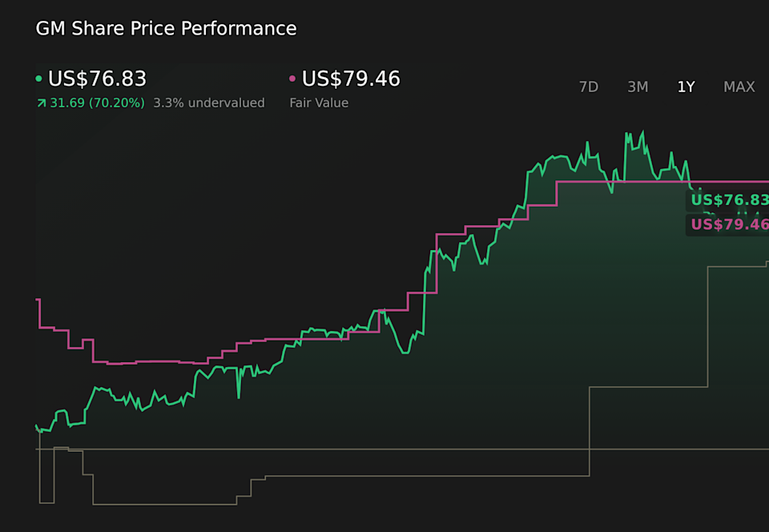Open the MAX time range view
769x532 pixels.
(739, 87)
